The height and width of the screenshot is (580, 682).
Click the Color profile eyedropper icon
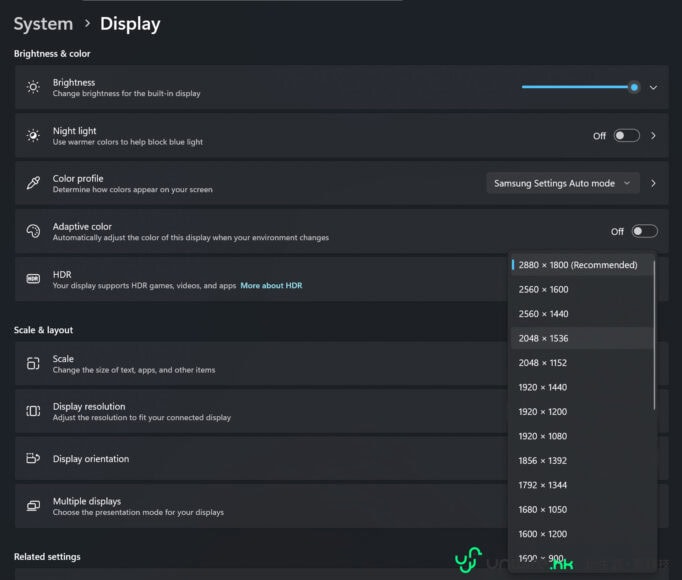pyautogui.click(x=33, y=183)
